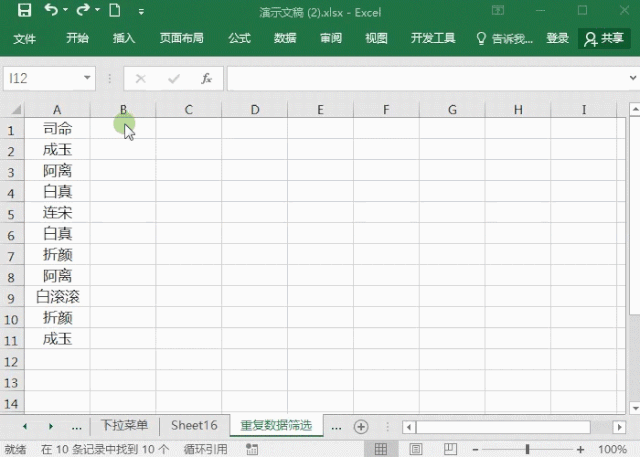Expand the formula bar chevron
This screenshot has width=640, height=457.
(633, 78)
